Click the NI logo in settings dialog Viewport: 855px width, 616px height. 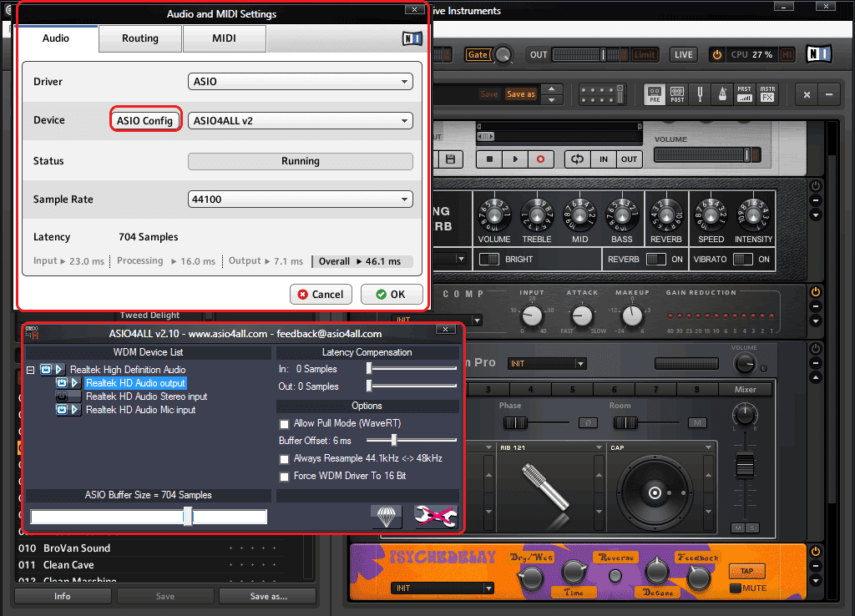click(x=412, y=38)
